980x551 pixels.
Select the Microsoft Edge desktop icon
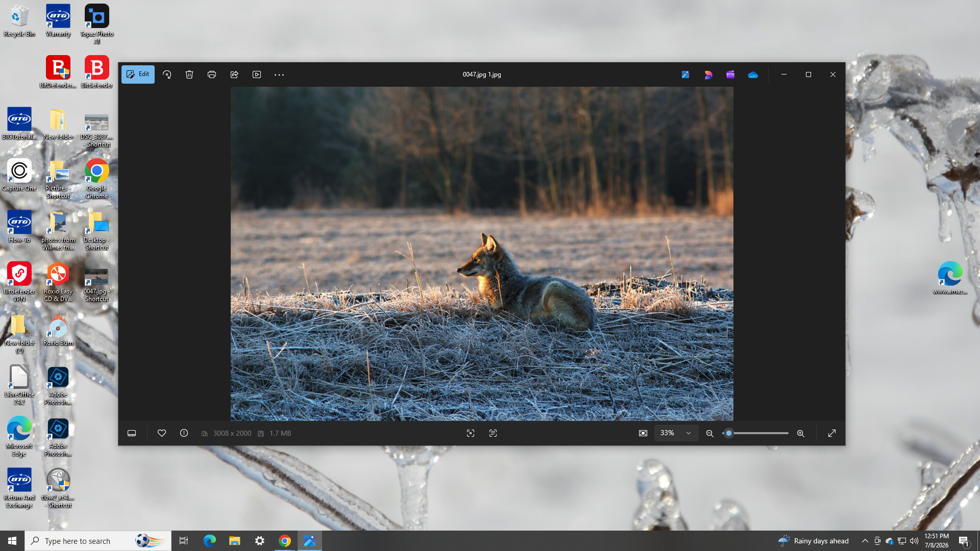[x=19, y=436]
